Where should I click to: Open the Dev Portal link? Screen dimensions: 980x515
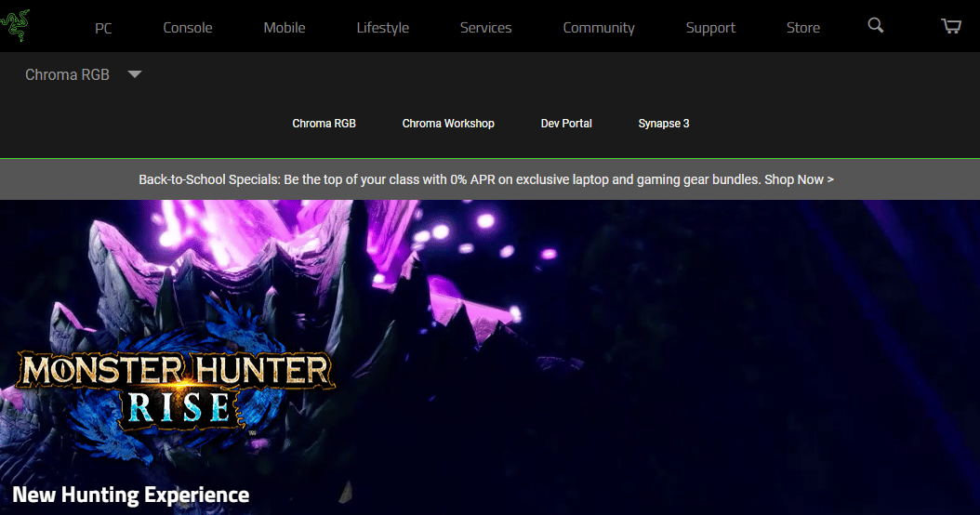(566, 123)
